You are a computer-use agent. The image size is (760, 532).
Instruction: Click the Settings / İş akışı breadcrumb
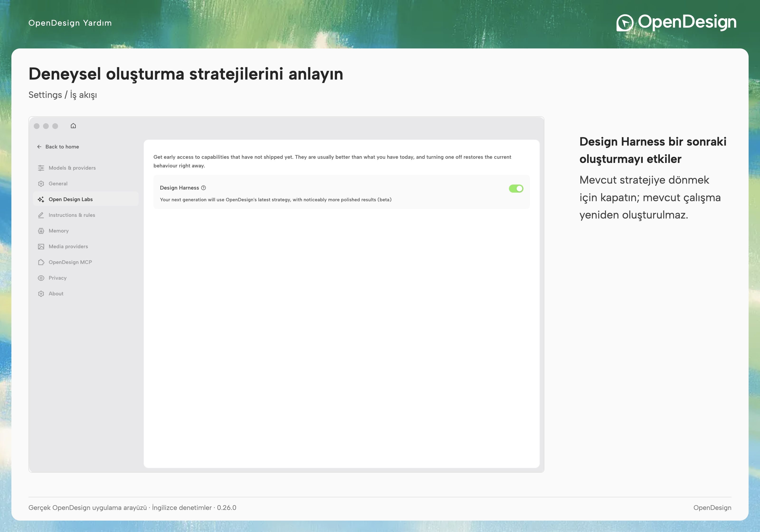click(62, 95)
